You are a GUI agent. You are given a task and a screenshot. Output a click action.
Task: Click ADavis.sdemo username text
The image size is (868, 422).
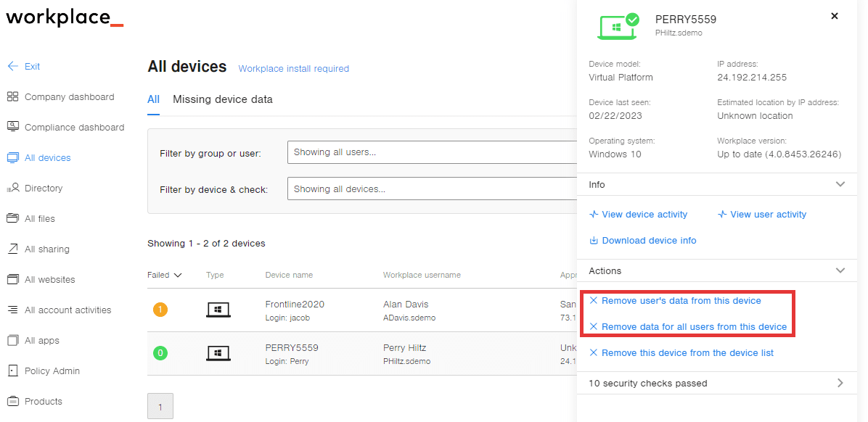409,318
